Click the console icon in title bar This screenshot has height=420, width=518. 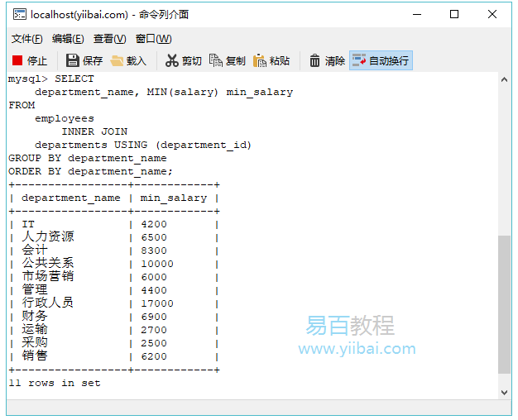coord(18,14)
